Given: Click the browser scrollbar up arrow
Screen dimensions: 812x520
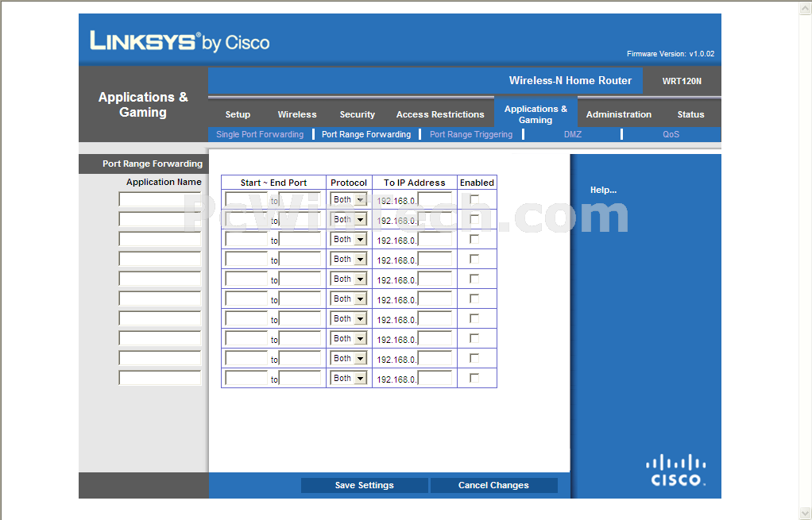Looking at the screenshot, I should point(806,8).
